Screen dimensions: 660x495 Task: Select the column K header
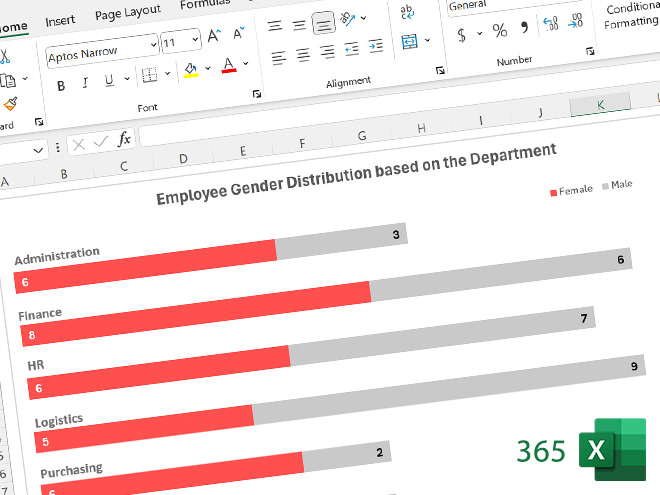tap(600, 104)
